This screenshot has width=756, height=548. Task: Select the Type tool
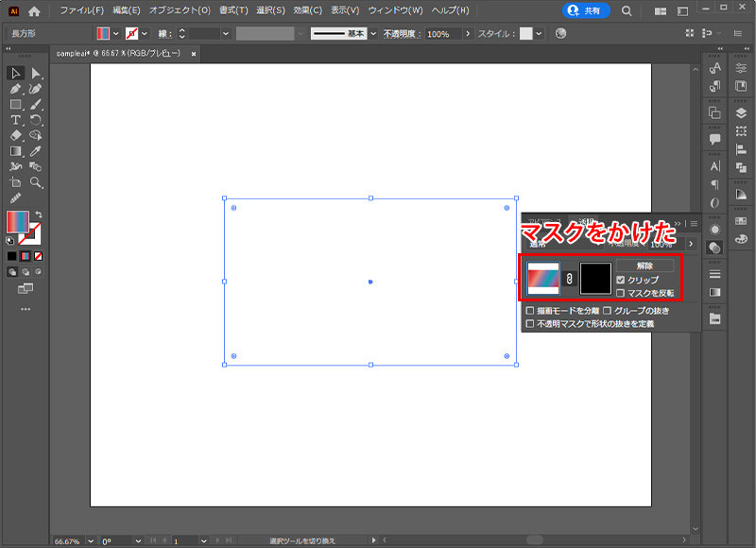point(16,120)
